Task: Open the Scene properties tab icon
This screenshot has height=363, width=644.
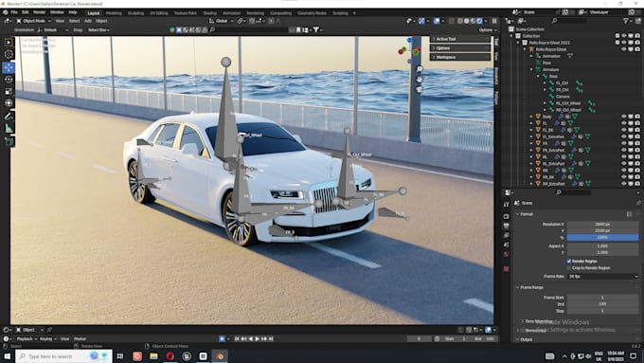Action: point(506,245)
